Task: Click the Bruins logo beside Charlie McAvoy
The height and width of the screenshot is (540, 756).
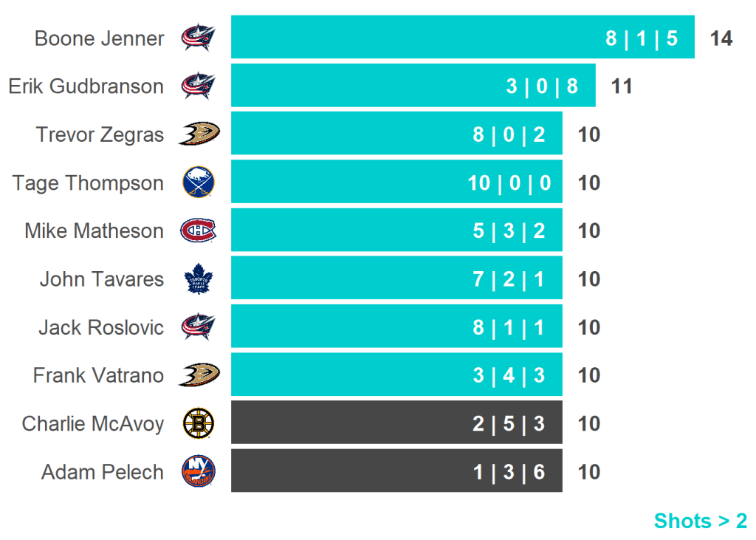Action: point(198,423)
